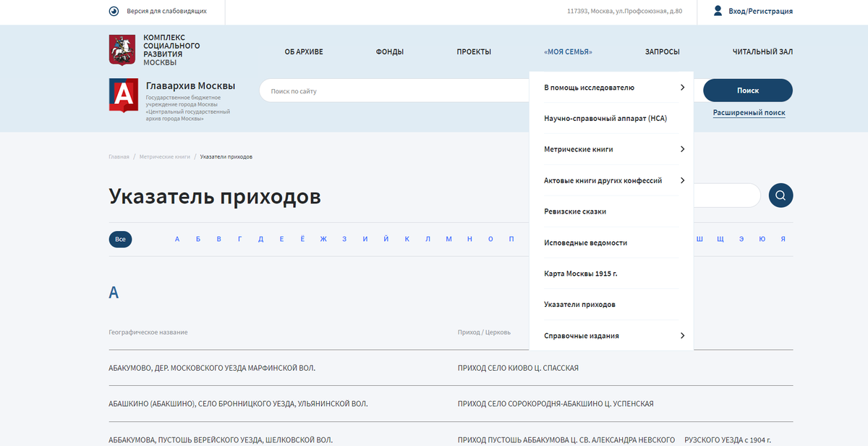Click the eye icon for visually impaired version
The width and height of the screenshot is (868, 446).
coord(114,11)
